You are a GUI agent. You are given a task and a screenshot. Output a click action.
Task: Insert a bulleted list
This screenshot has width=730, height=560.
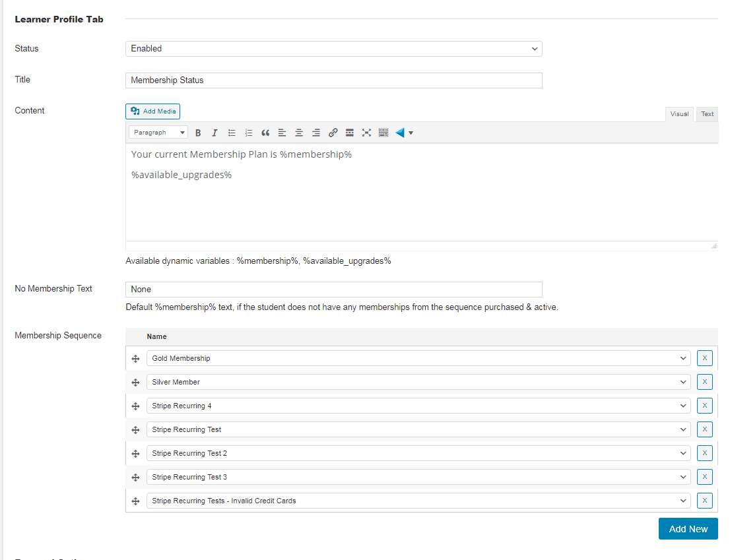(x=231, y=133)
